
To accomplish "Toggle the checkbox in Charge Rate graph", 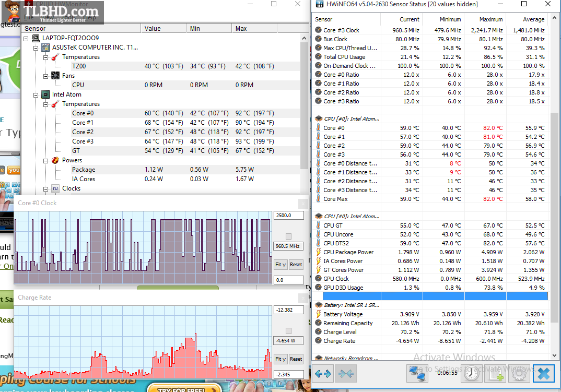I will (288, 331).
